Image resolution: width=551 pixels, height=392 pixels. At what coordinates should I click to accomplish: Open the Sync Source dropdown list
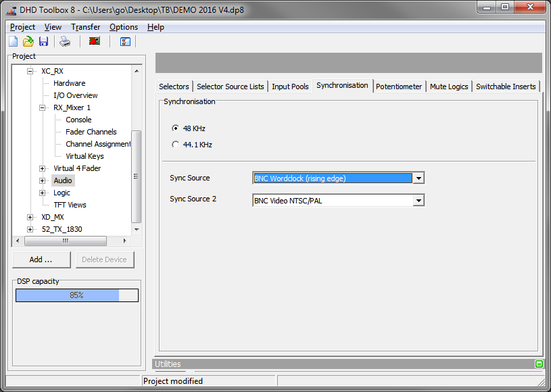(x=418, y=178)
